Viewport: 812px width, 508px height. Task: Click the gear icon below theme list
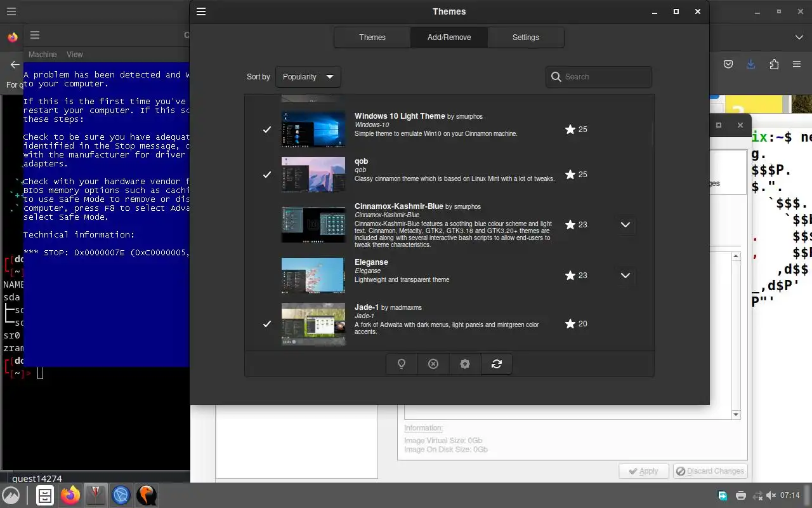465,364
